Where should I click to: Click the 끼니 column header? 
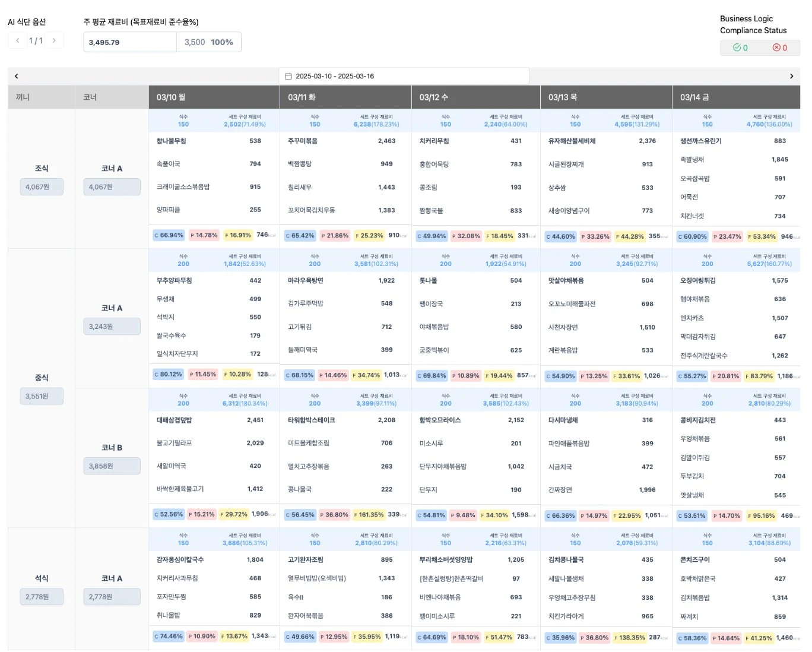[42, 97]
